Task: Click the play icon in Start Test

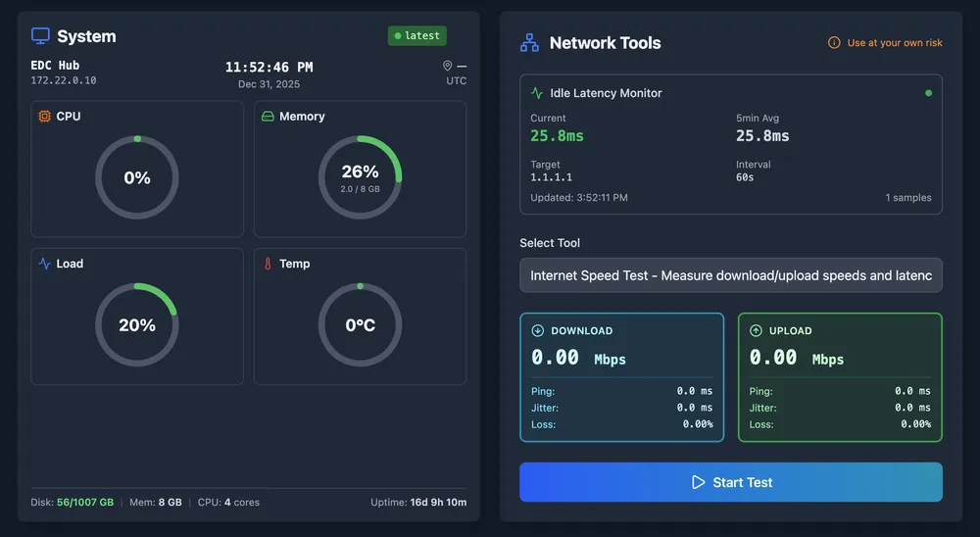Action: pyautogui.click(x=698, y=482)
